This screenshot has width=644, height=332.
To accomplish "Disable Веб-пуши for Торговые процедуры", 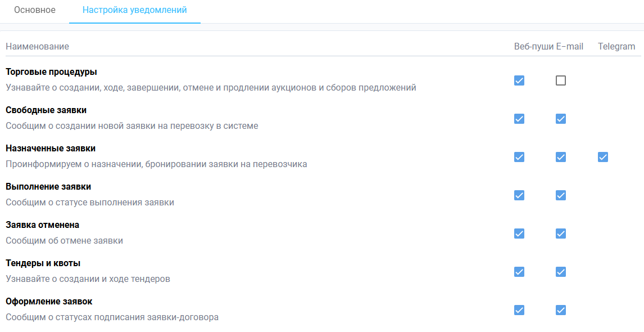I will (519, 80).
